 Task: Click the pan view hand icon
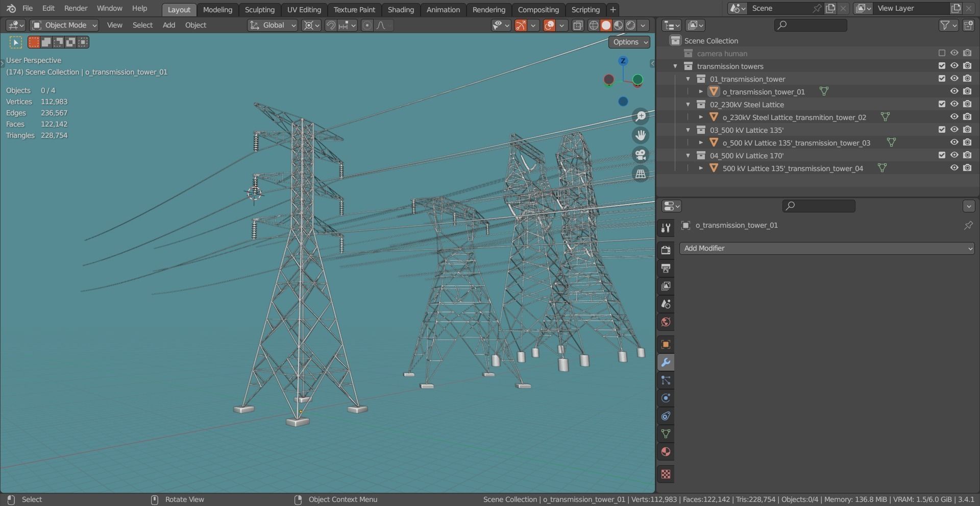pos(641,135)
